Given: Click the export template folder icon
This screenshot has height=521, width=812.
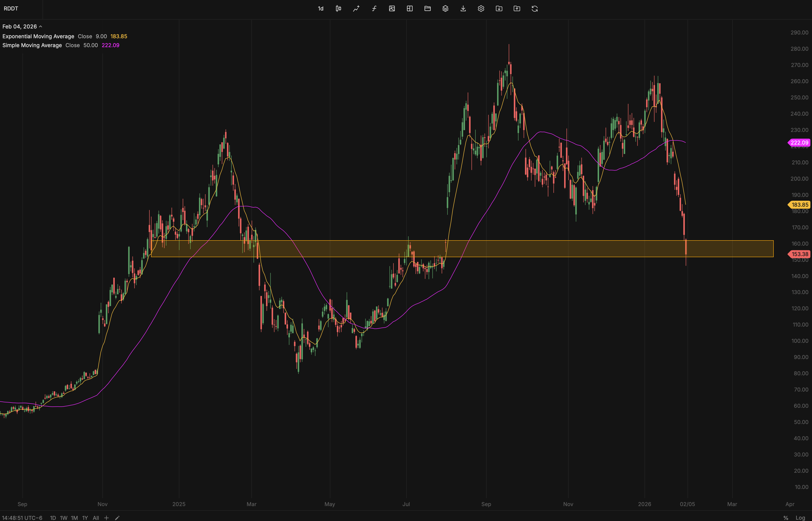Looking at the screenshot, I should point(517,8).
